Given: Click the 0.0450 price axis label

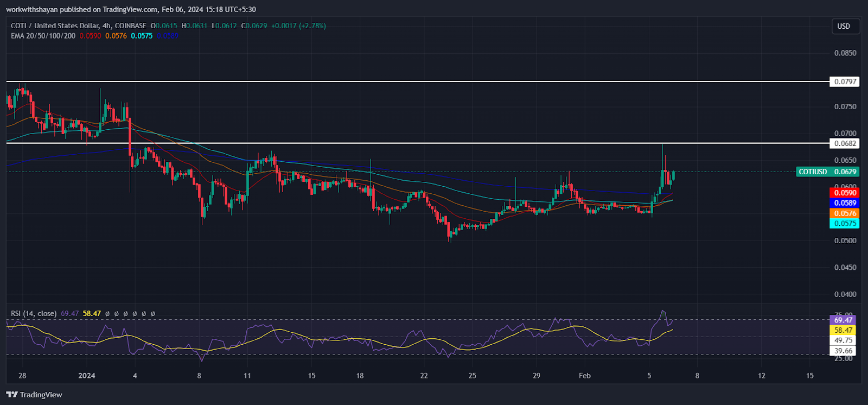Looking at the screenshot, I should 845,267.
